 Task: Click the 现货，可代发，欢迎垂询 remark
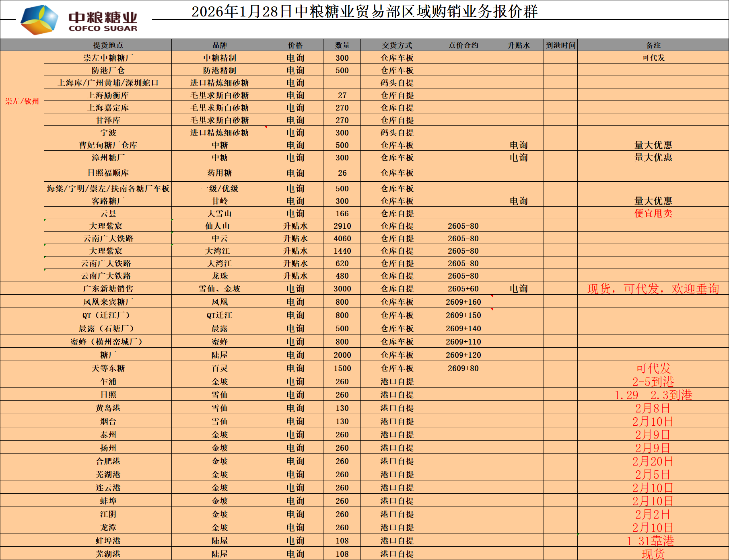point(653,289)
